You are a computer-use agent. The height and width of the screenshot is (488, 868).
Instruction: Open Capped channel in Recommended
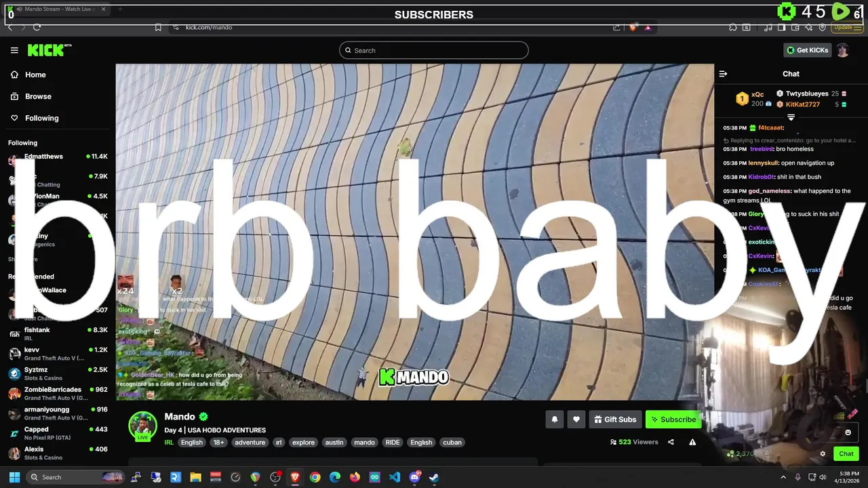pos(58,432)
